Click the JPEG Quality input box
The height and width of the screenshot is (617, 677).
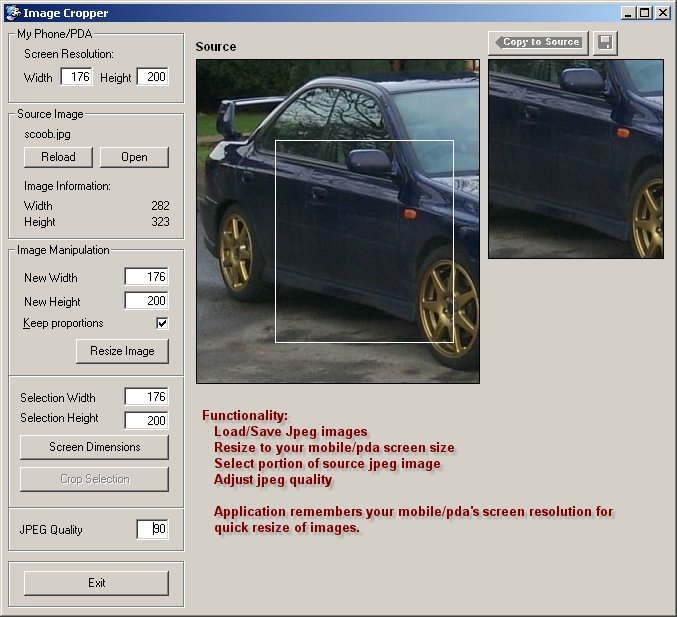[152, 529]
